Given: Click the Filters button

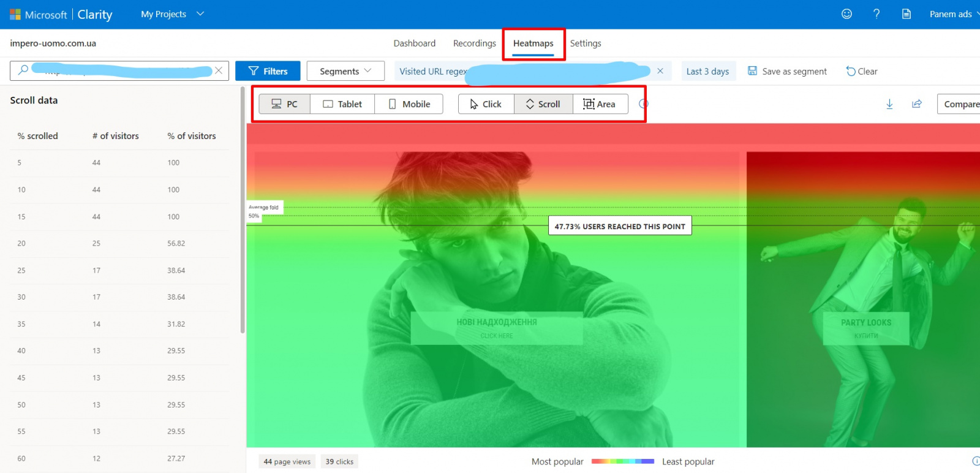Looking at the screenshot, I should (268, 71).
